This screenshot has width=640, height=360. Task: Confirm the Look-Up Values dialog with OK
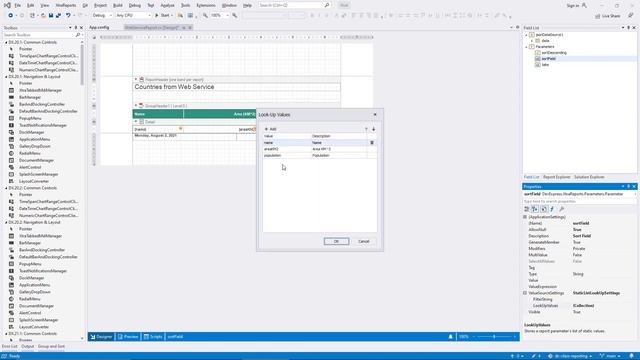coord(336,241)
